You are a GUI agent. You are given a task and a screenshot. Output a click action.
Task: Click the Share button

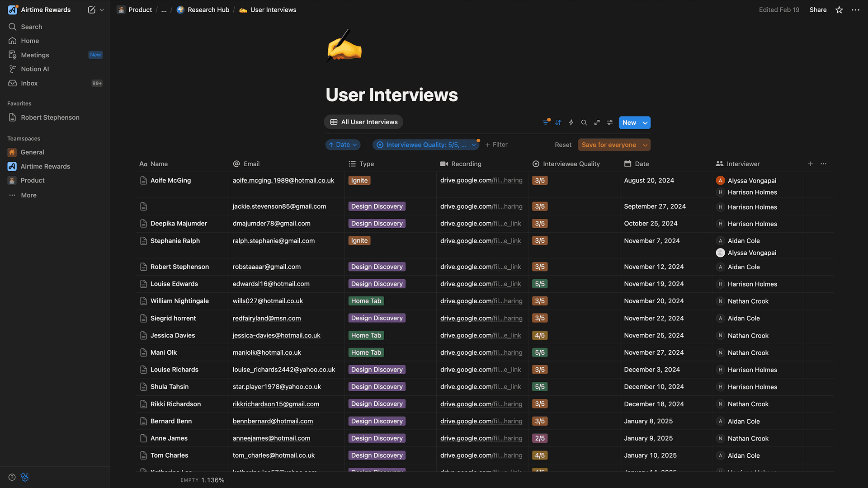click(818, 9)
